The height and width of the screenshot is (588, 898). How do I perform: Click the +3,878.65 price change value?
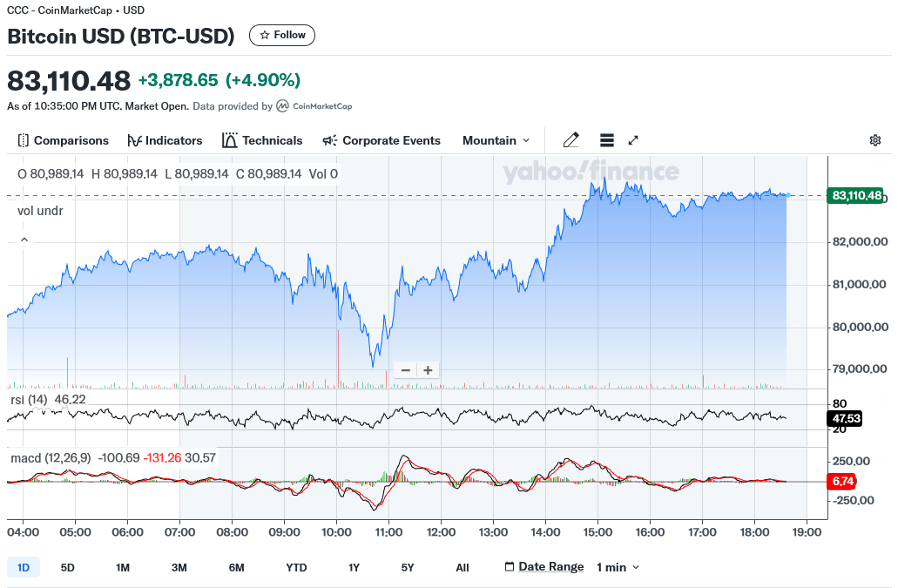pos(178,80)
